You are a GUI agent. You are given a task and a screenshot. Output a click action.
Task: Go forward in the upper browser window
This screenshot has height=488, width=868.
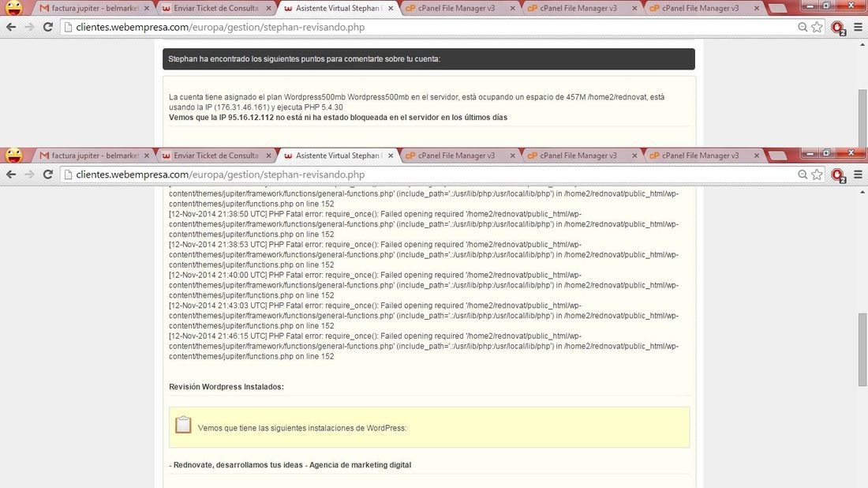(x=29, y=27)
